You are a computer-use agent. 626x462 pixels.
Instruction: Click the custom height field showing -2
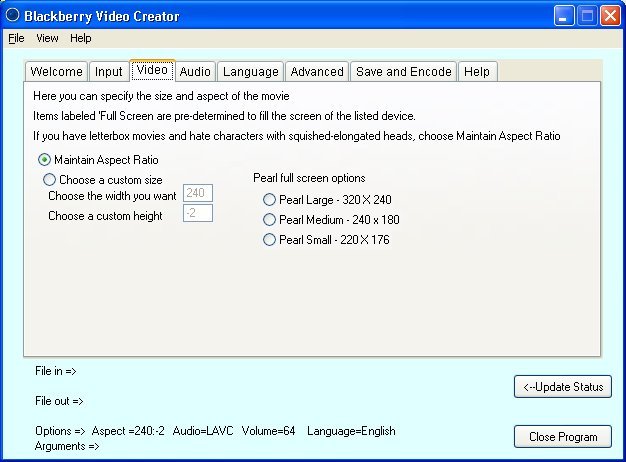(x=198, y=213)
